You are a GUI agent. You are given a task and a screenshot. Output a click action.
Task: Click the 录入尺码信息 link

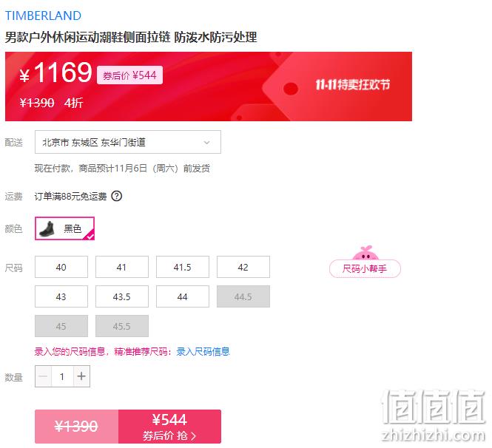click(203, 352)
